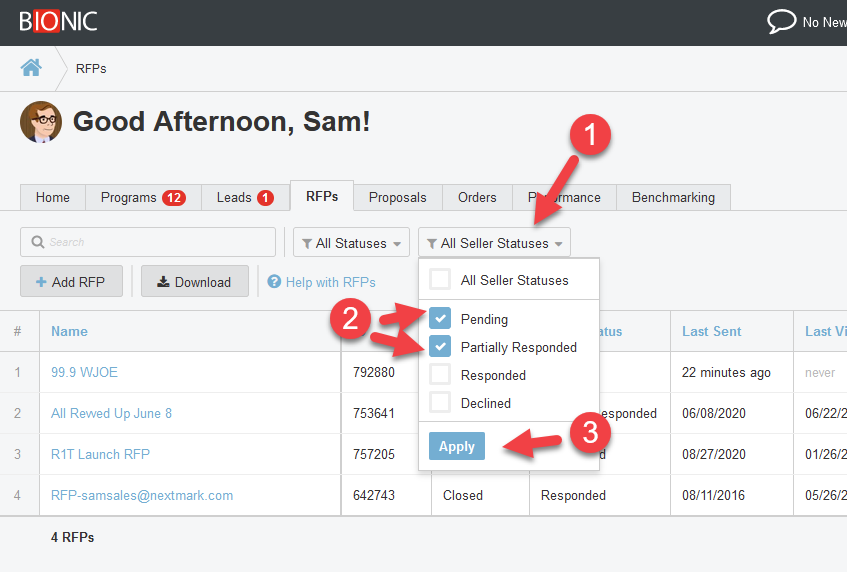
Task: Click the chat bubble notifications icon
Action: point(781,22)
